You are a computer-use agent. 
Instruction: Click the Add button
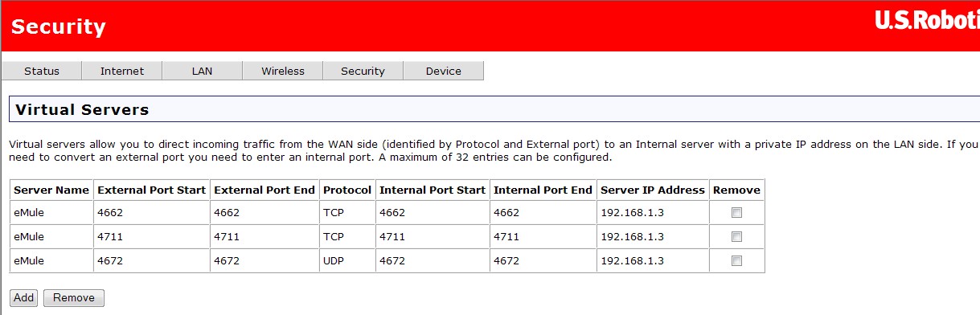coord(24,298)
